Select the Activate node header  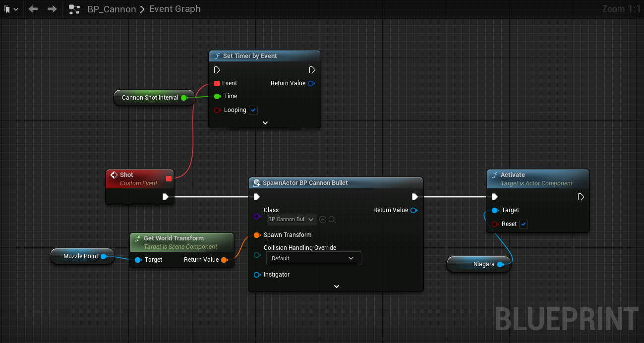pos(538,179)
